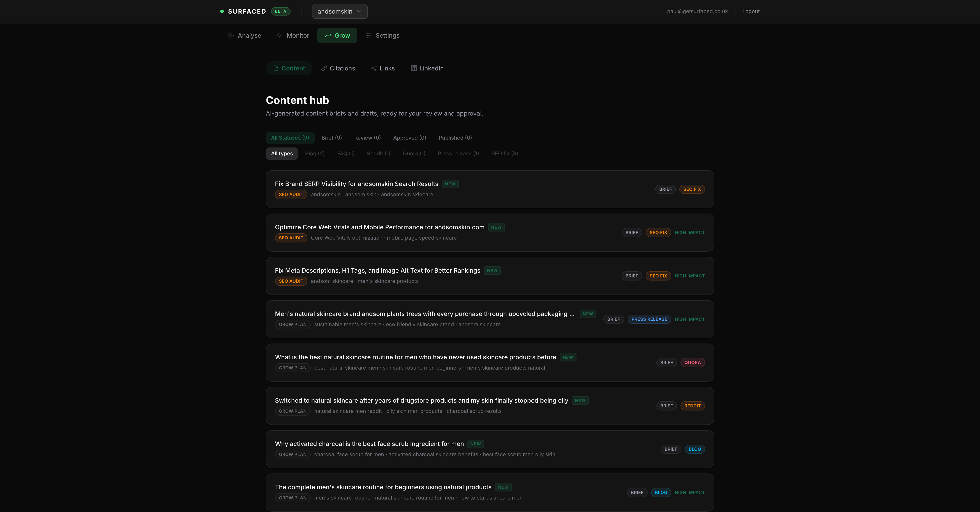Screen dimensions: 980x512
Task: Log out of the account
Action: click(751, 11)
